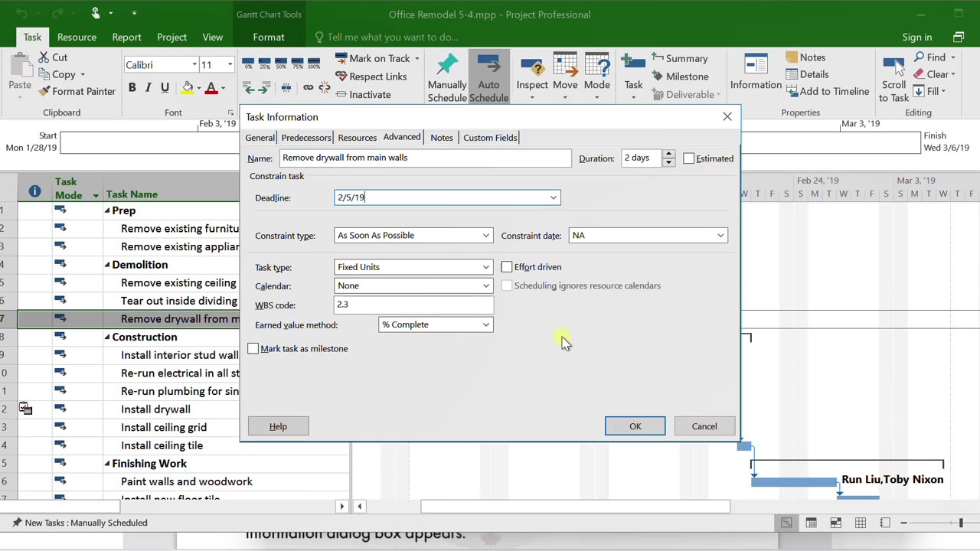Select the Format Painter brush

point(44,91)
